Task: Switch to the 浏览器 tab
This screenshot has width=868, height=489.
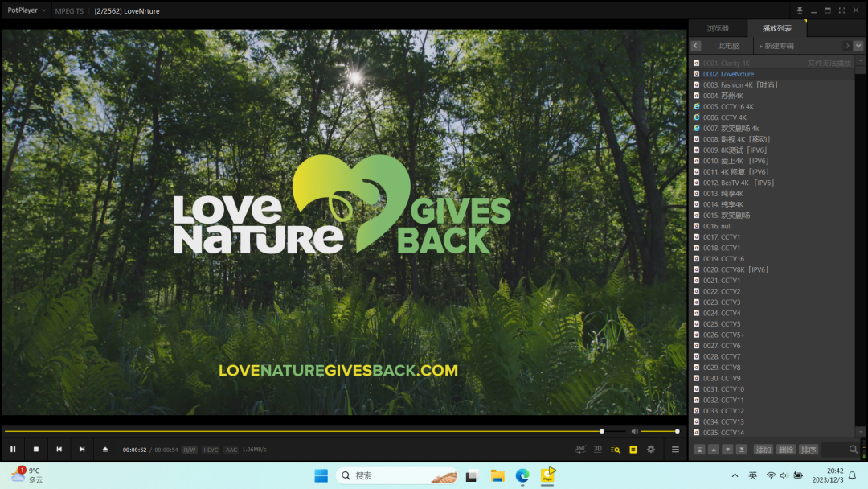Action: click(718, 28)
